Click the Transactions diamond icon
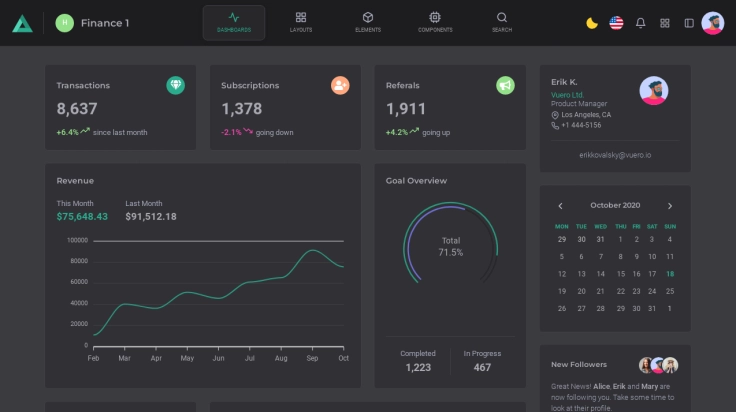Image resolution: width=736 pixels, height=412 pixels. 175,86
